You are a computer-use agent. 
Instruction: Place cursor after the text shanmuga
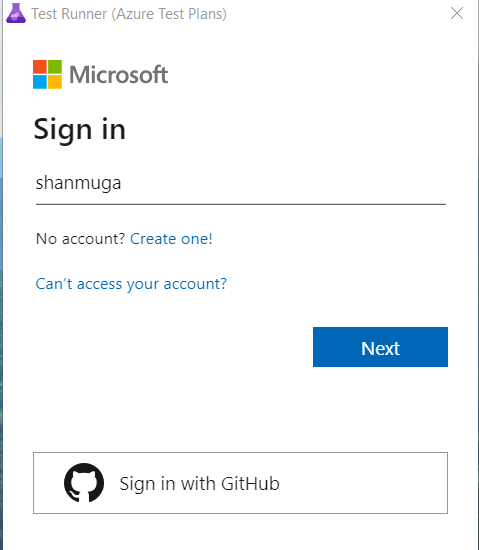click(x=122, y=183)
